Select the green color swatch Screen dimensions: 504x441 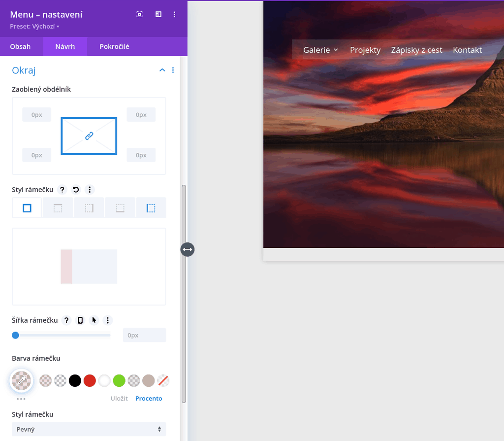[119, 380]
